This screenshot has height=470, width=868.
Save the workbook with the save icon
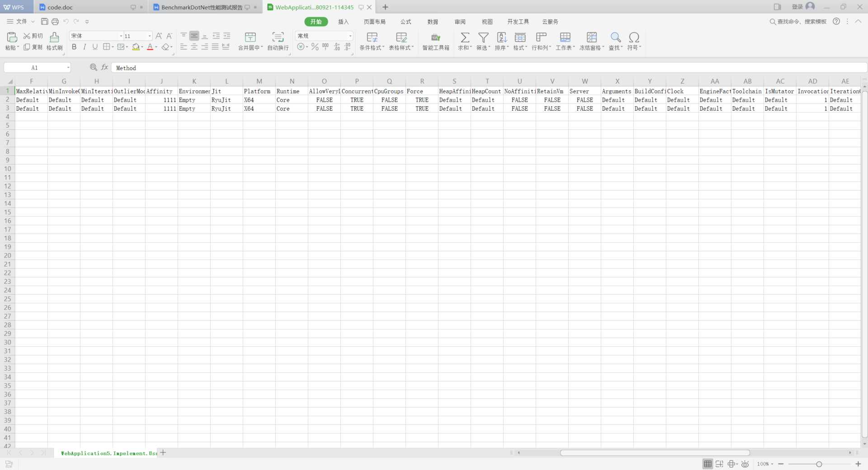[x=44, y=21]
